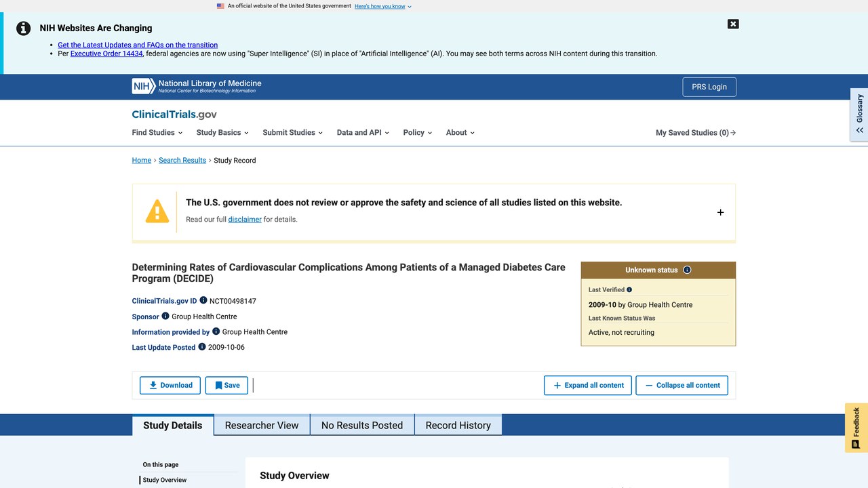Click Search Results breadcrumb link
868x488 pixels.
[182, 161]
